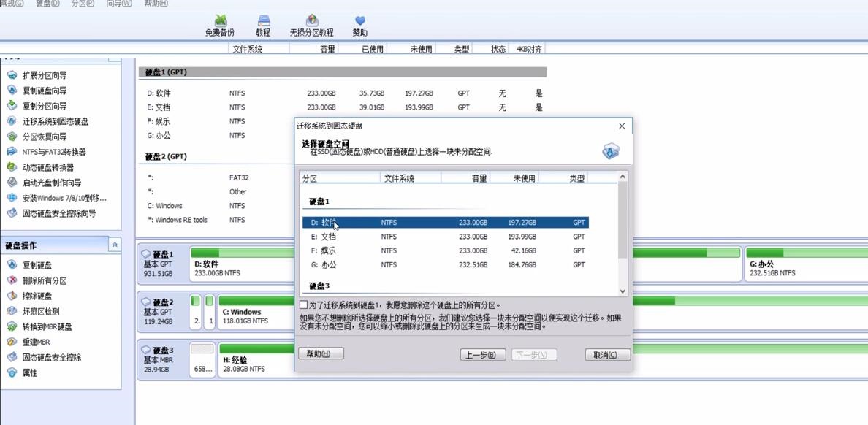
Task: Select G: 办公 block in disk map
Action: click(805, 264)
